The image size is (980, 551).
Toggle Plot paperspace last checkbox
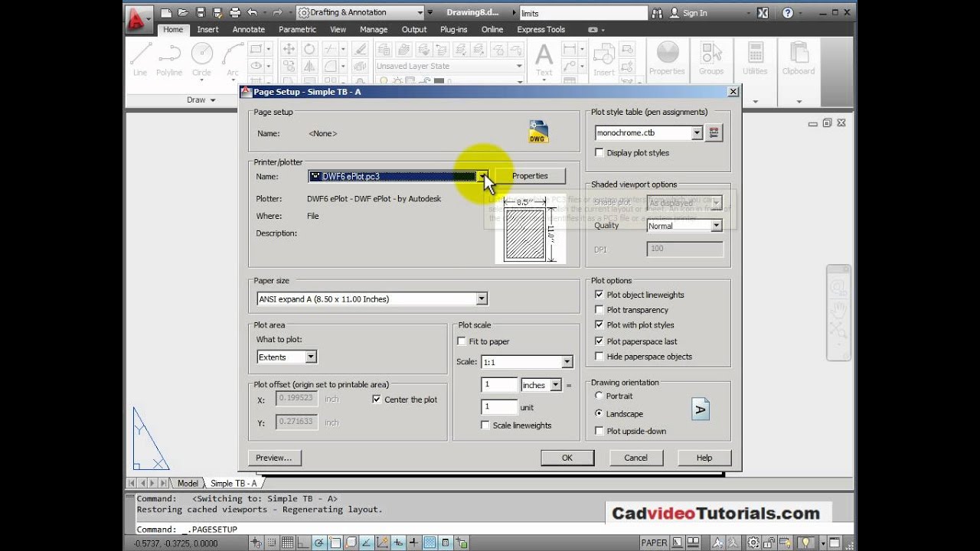599,341
